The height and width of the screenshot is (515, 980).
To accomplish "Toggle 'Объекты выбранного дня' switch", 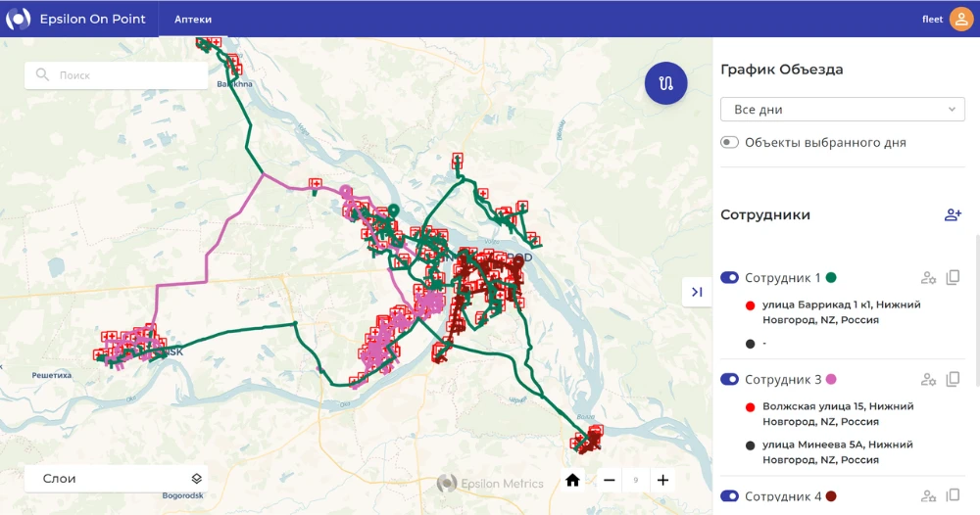I will [x=730, y=143].
